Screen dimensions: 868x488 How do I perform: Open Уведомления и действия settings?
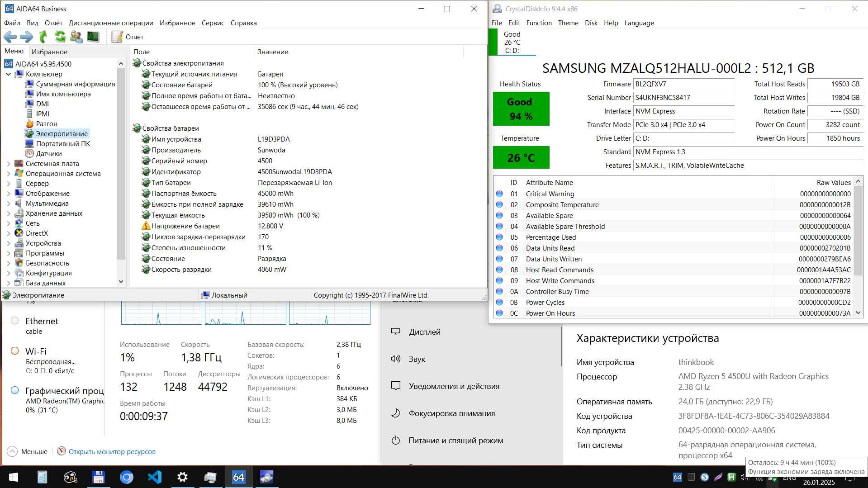pyautogui.click(x=472, y=386)
